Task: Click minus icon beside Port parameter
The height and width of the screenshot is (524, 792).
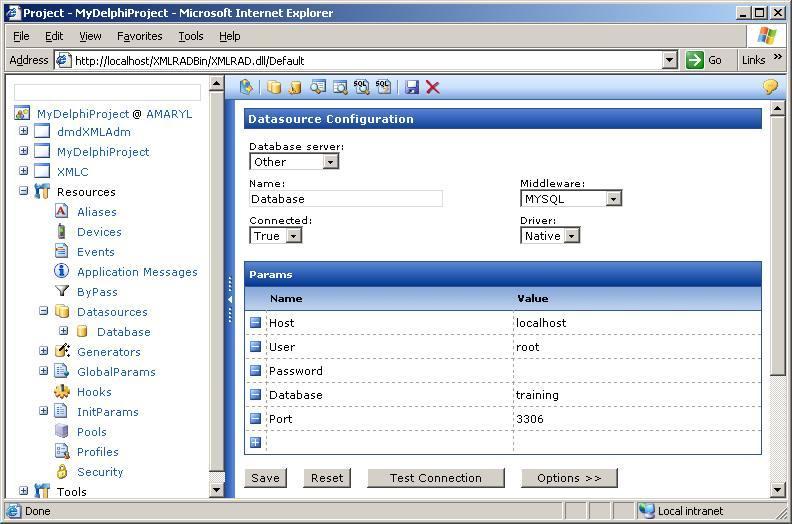Action: (255, 419)
